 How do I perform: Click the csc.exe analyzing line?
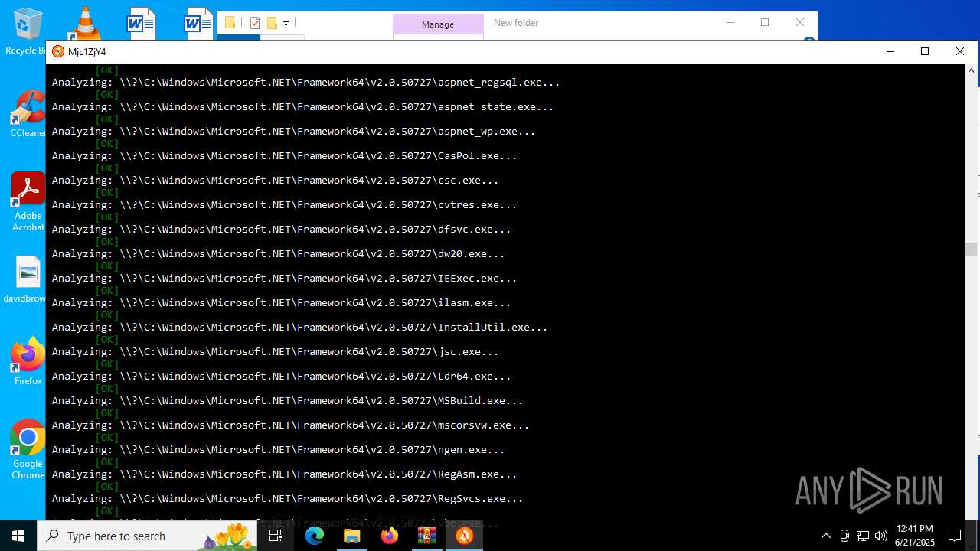(275, 180)
